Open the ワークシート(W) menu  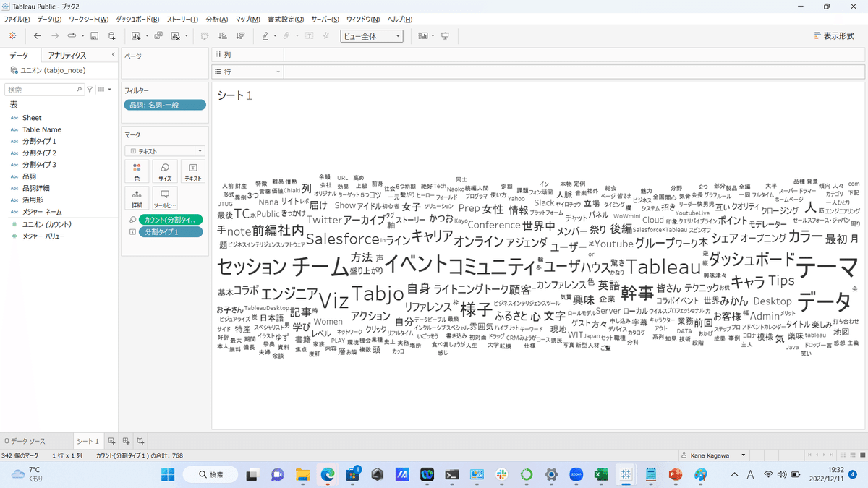tap(88, 19)
